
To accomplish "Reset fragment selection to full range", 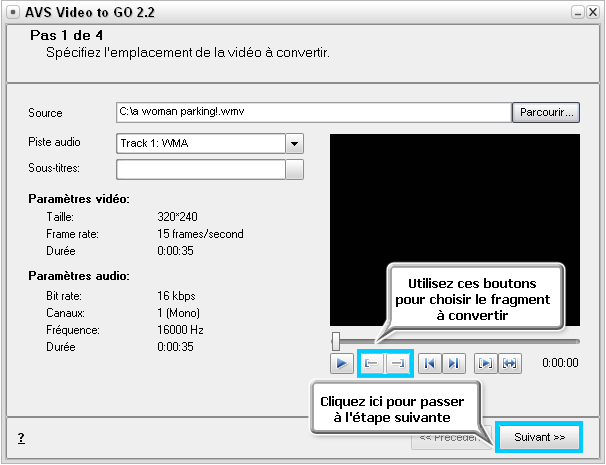I will coord(510,363).
